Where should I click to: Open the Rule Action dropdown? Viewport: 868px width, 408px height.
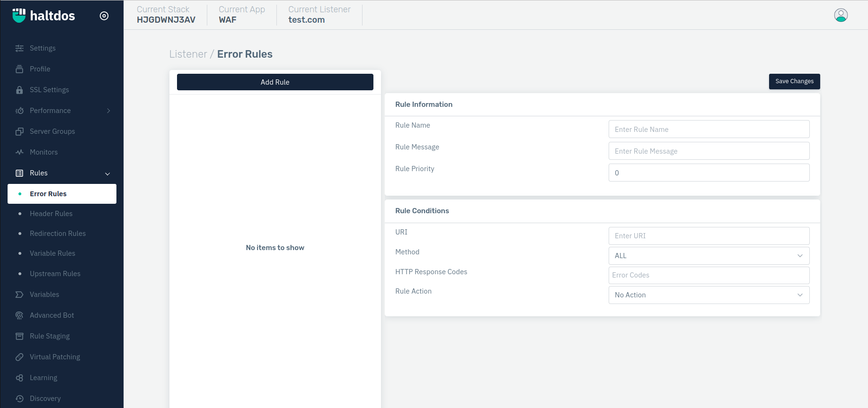coord(709,295)
